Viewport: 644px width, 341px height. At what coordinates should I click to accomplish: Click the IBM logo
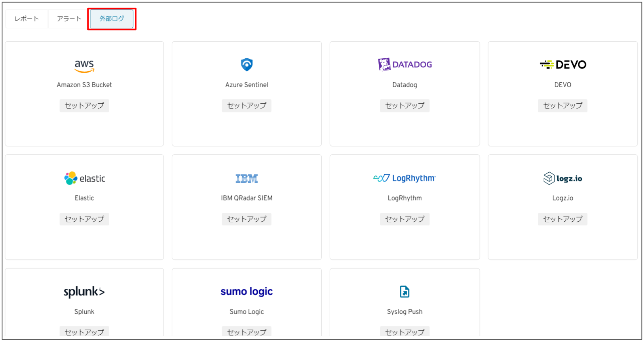(247, 179)
